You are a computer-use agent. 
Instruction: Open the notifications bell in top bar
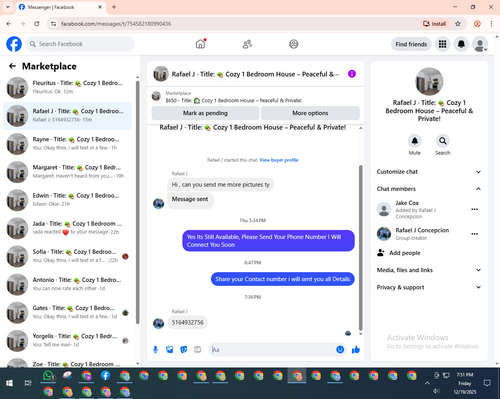pyautogui.click(x=461, y=44)
